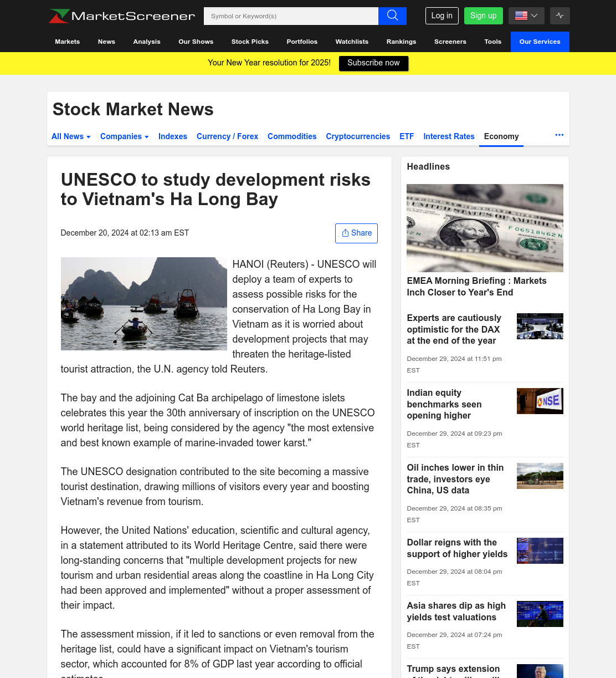
Task: Click the Stock Market News heading
Action: 133,109
